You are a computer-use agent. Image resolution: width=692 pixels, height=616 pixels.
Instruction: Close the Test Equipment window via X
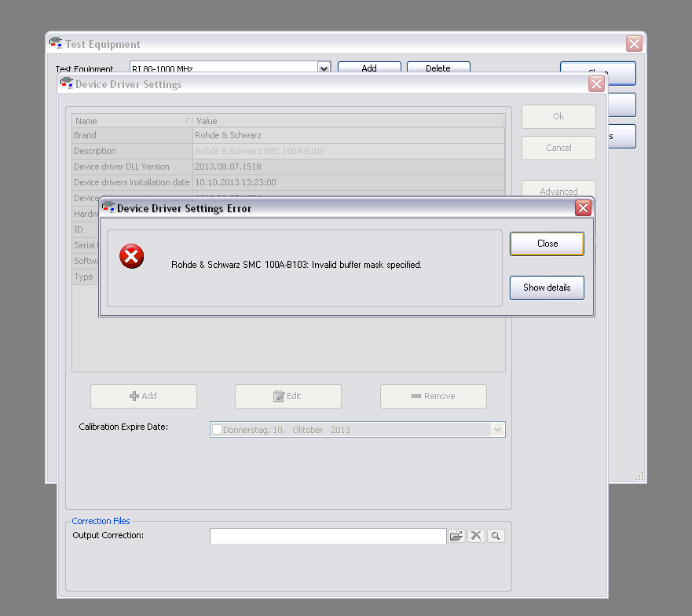[x=634, y=43]
